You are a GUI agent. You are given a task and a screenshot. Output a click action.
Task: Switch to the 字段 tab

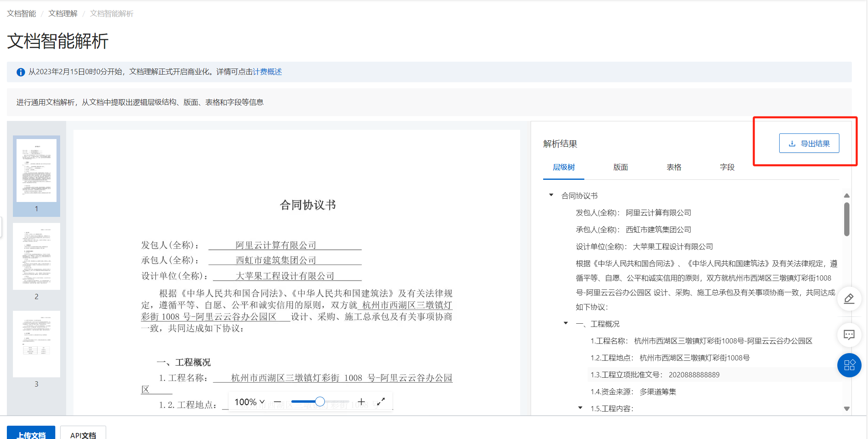click(x=727, y=167)
